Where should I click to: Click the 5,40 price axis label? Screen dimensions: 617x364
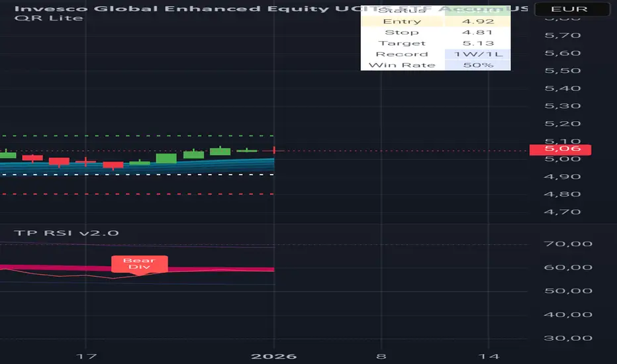563,89
